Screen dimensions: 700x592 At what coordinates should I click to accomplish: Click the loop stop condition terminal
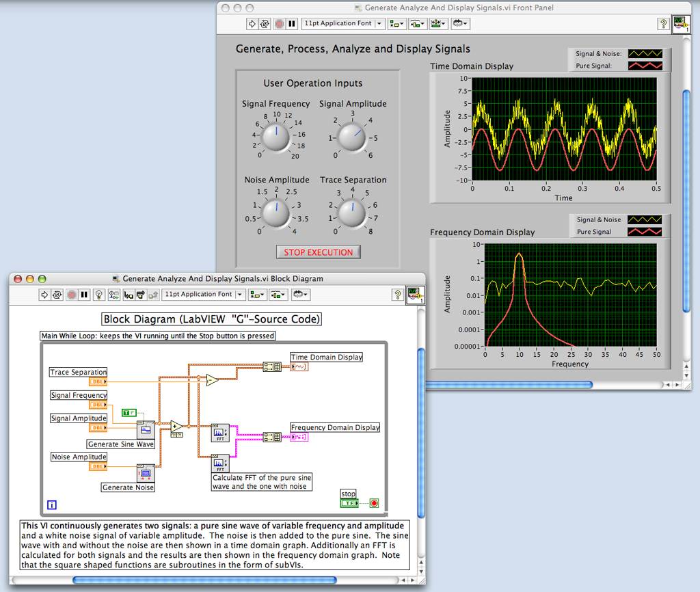click(x=374, y=503)
